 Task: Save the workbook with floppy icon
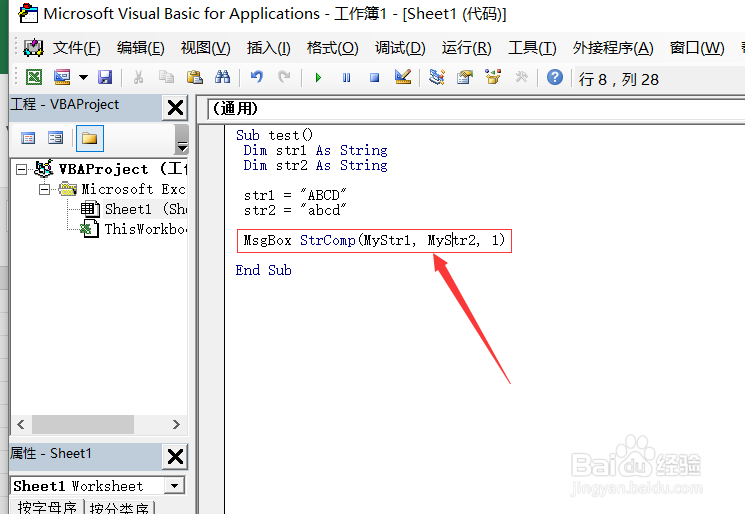(105, 77)
